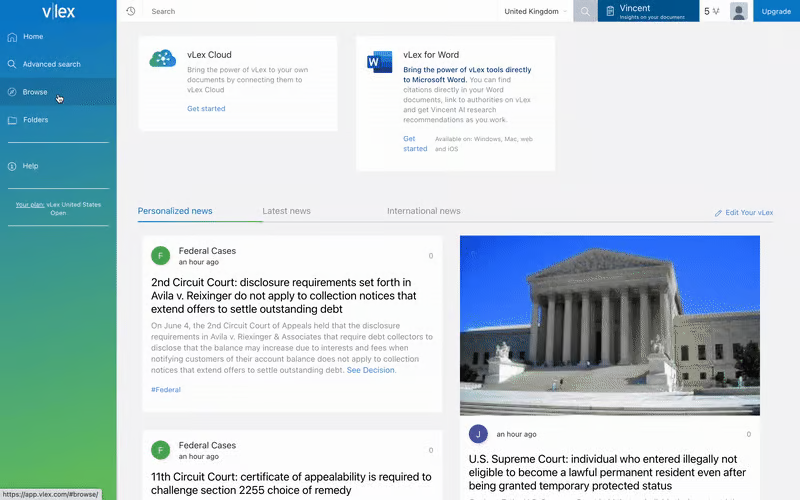This screenshot has width=800, height=500.
Task: Click the #Federal tag
Action: pos(166,390)
